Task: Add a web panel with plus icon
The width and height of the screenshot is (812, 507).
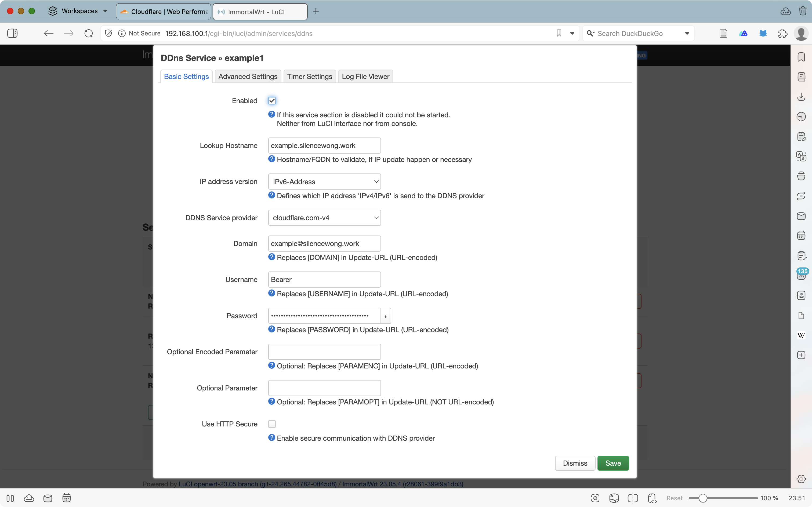Action: click(801, 355)
